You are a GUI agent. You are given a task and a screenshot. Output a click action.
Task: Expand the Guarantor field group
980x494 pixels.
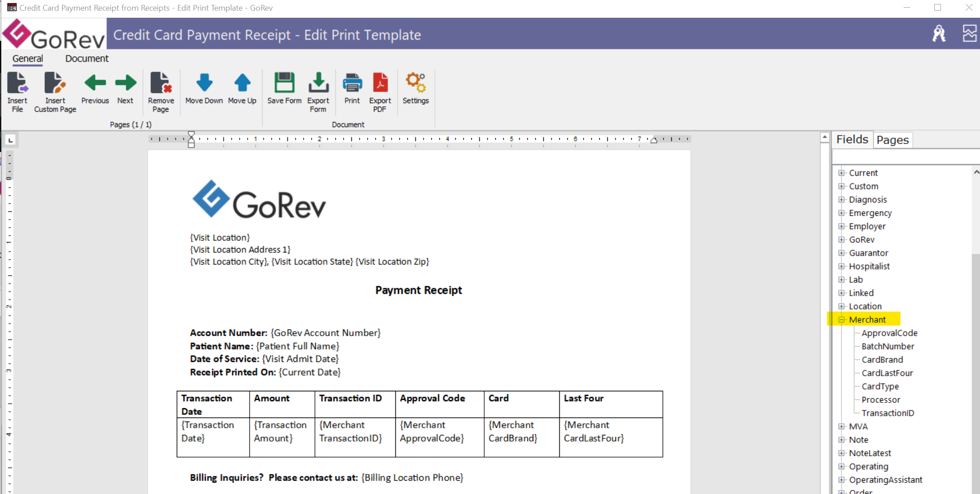point(841,253)
